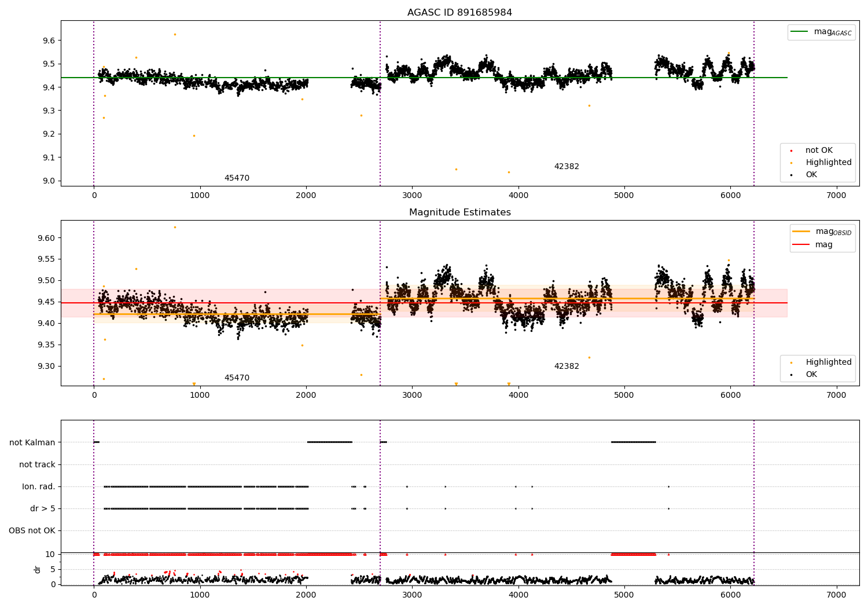Click the 9.5 y-axis tick of the top plot
868x608 pixels.
(x=49, y=64)
